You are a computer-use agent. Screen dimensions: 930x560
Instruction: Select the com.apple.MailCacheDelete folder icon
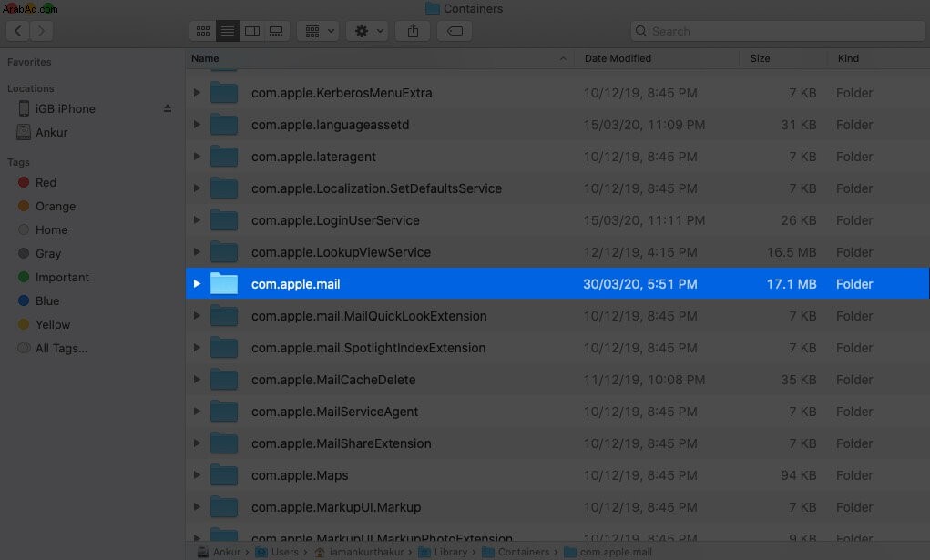[x=224, y=380]
